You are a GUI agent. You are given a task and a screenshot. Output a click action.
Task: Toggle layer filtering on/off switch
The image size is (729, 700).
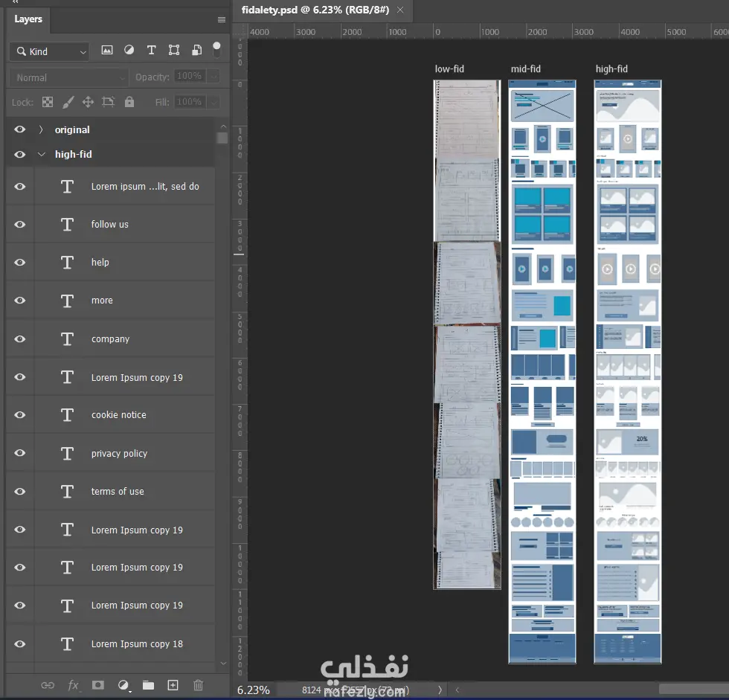[216, 50]
